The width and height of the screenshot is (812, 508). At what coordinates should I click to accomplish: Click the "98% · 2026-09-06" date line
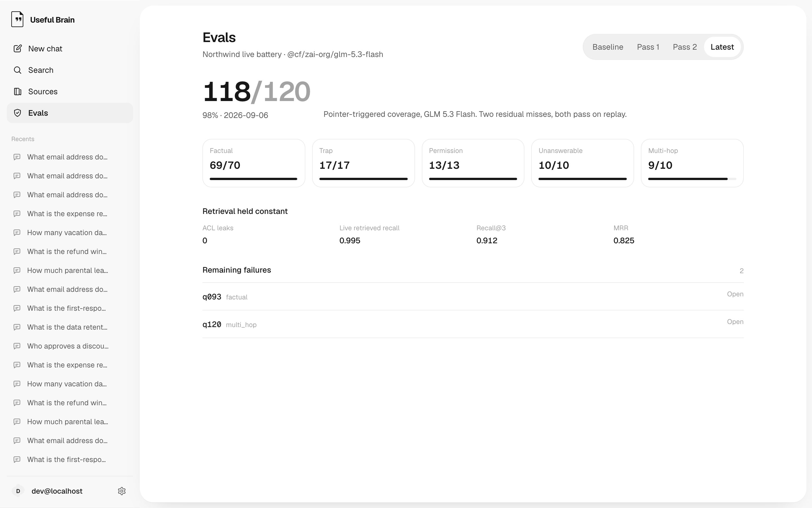pyautogui.click(x=235, y=115)
